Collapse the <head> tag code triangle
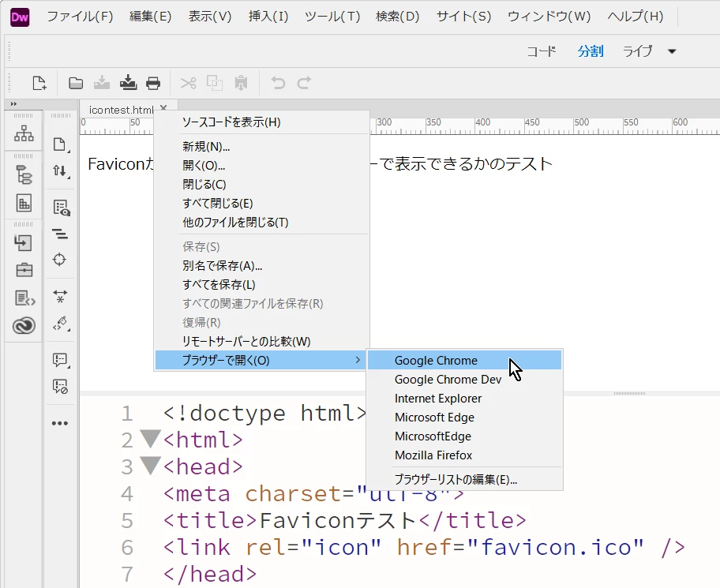The image size is (720, 588). click(x=150, y=466)
